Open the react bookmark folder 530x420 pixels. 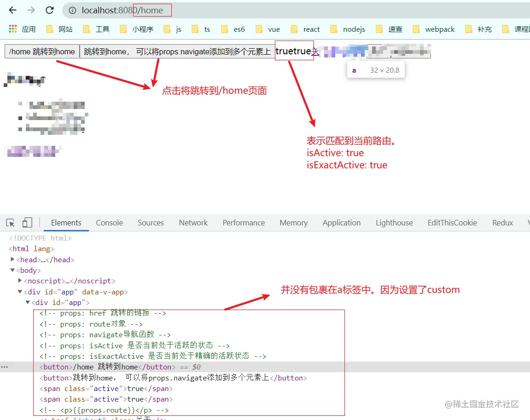(x=305, y=29)
